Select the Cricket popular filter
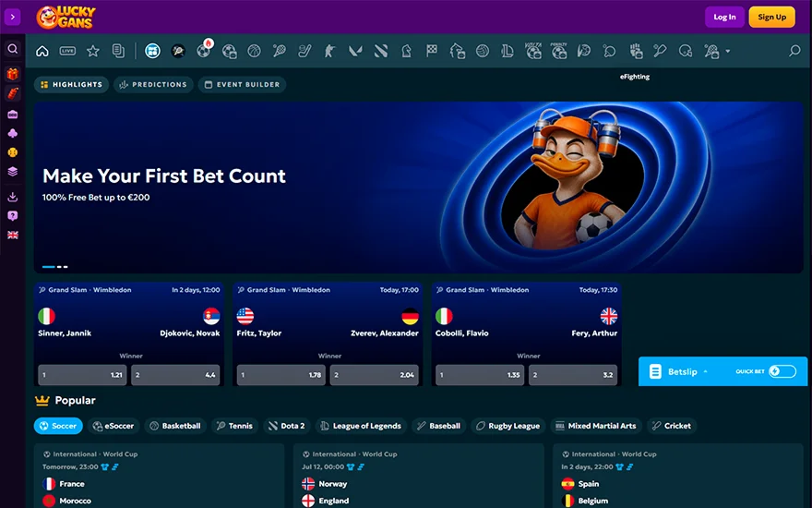Image resolution: width=812 pixels, height=508 pixels. [672, 426]
